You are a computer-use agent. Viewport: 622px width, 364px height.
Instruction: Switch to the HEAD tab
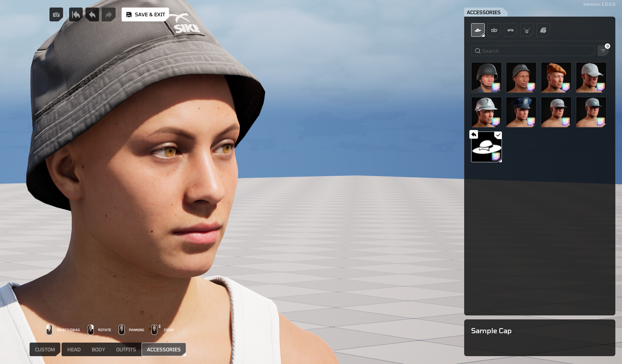point(74,350)
